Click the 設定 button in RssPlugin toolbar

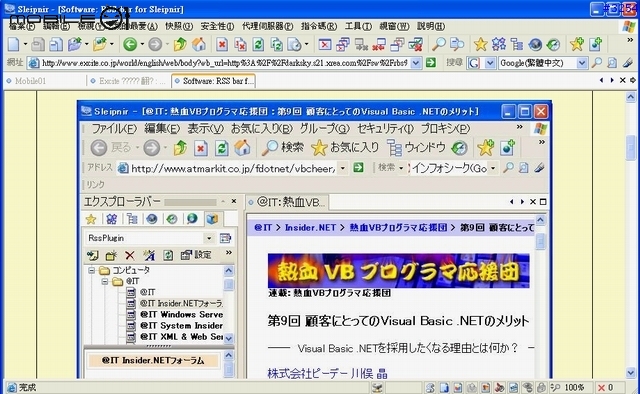click(196, 255)
